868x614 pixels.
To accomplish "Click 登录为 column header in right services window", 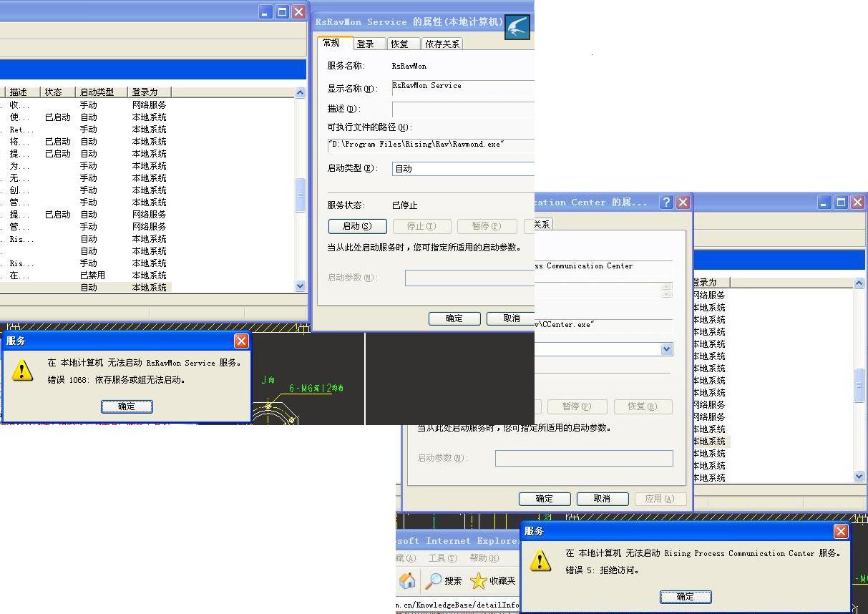I will click(x=711, y=283).
